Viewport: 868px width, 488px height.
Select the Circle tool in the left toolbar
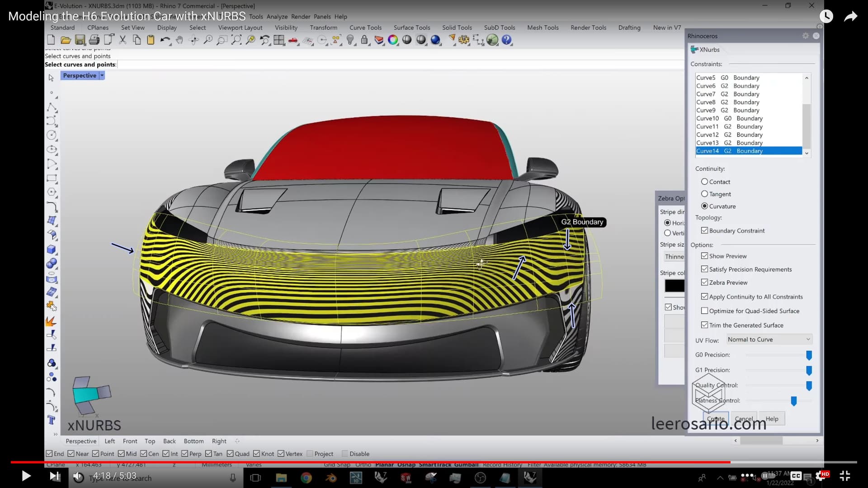point(52,135)
